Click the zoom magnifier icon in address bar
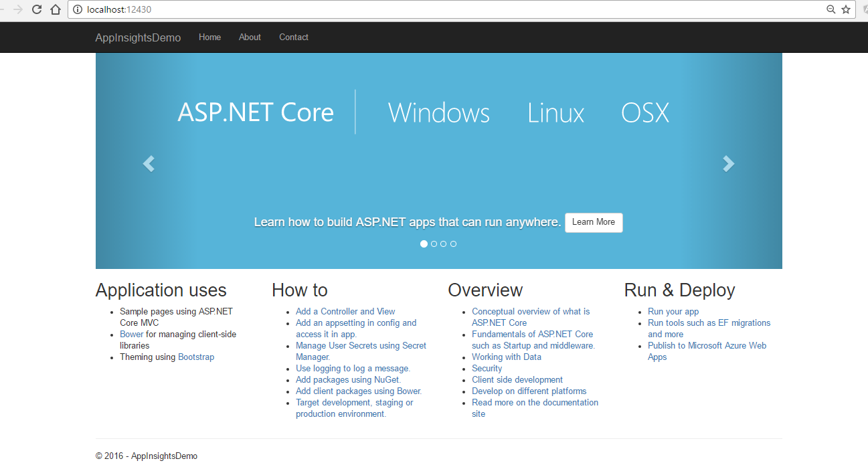Screen dimensions: 868x463 click(831, 9)
